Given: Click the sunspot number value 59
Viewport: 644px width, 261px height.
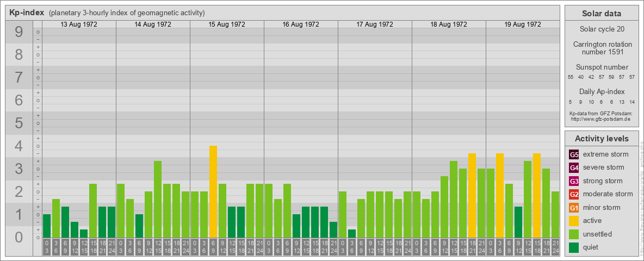Looking at the screenshot, I should tap(611, 77).
